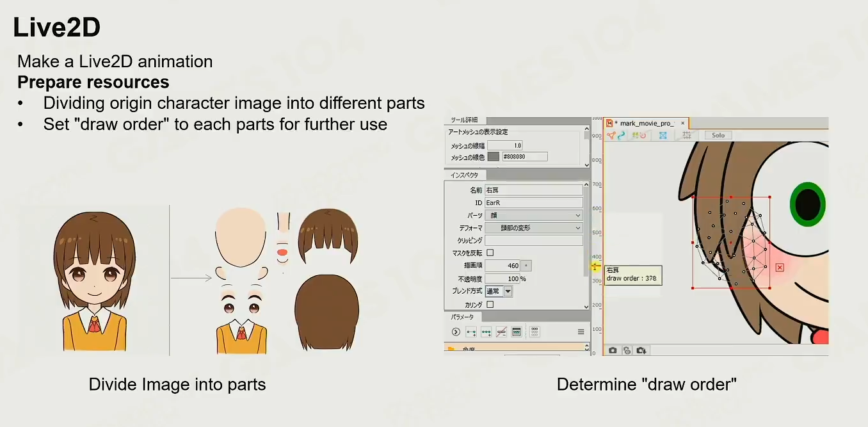This screenshot has height=427, width=868.
Task: Click the assembled character image on the left
Action: click(x=94, y=282)
